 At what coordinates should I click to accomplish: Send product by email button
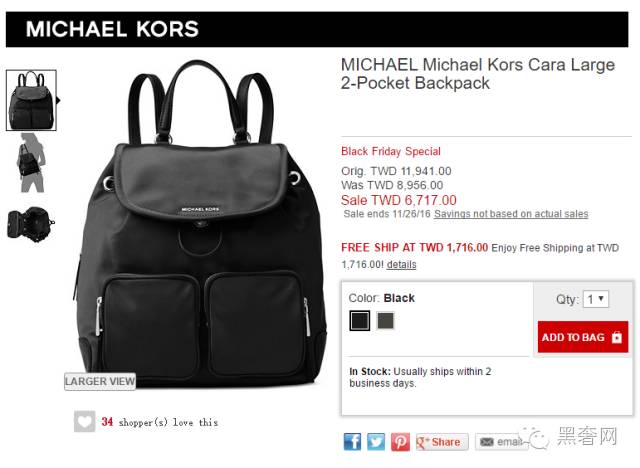click(x=501, y=442)
